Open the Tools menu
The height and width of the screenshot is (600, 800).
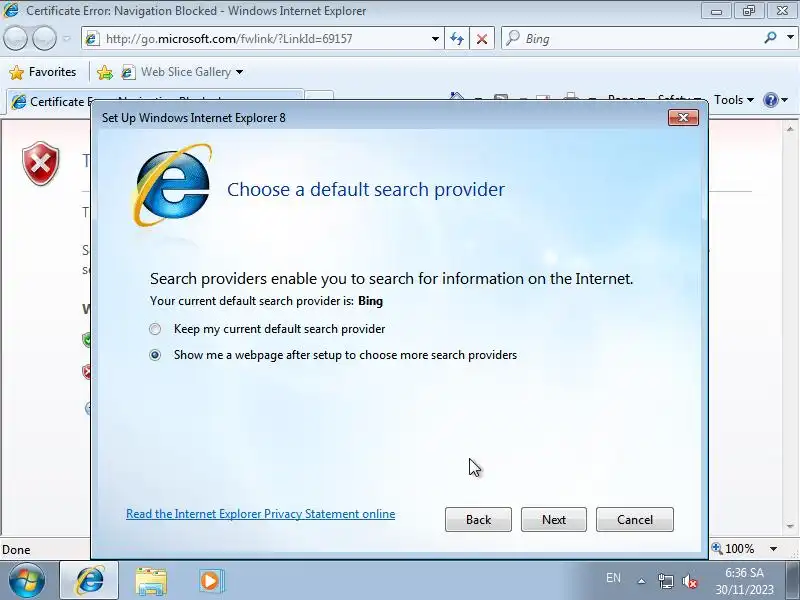click(734, 99)
